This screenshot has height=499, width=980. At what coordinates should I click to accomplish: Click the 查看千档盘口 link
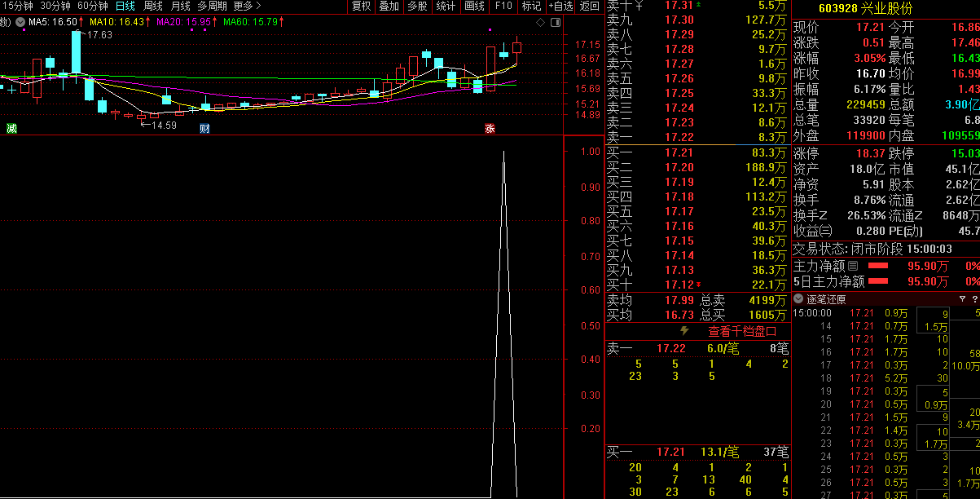741,331
